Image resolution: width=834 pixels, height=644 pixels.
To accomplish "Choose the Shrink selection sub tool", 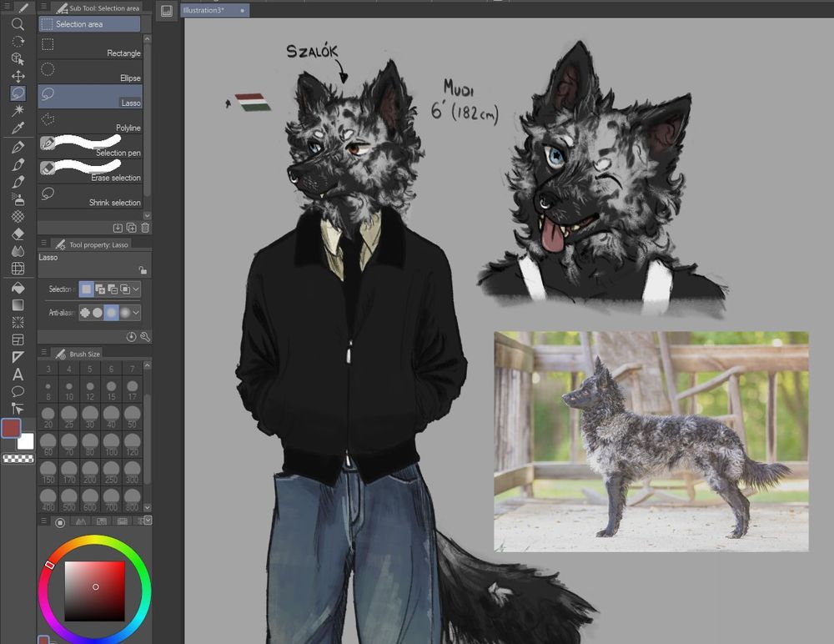I will click(x=90, y=196).
